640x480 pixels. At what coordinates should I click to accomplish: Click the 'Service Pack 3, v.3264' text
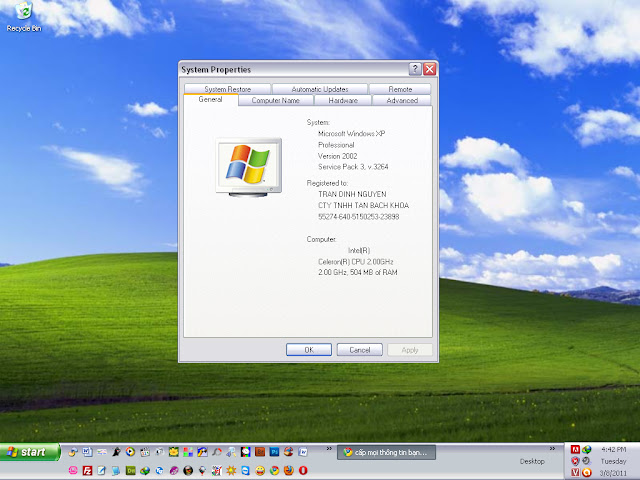pyautogui.click(x=353, y=167)
